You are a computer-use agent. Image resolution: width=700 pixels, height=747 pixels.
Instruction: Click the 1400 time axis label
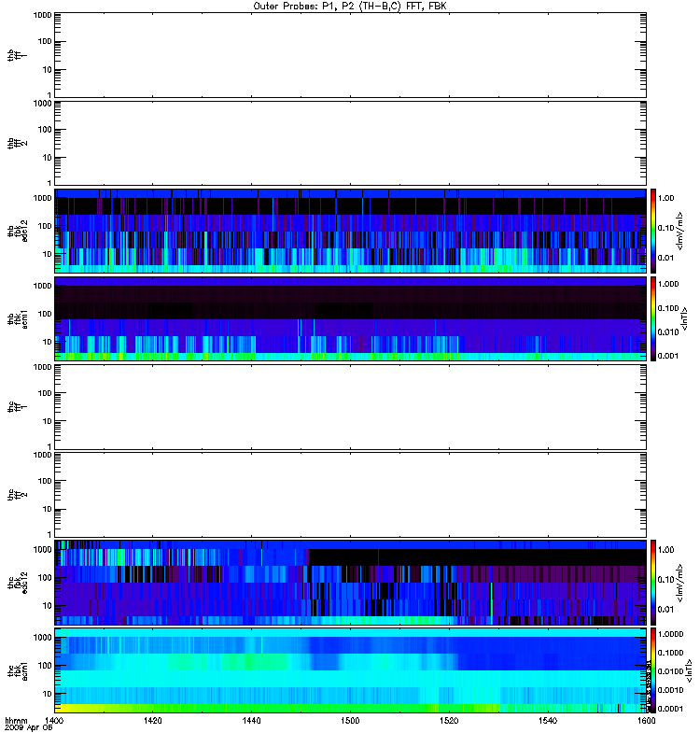tap(54, 720)
